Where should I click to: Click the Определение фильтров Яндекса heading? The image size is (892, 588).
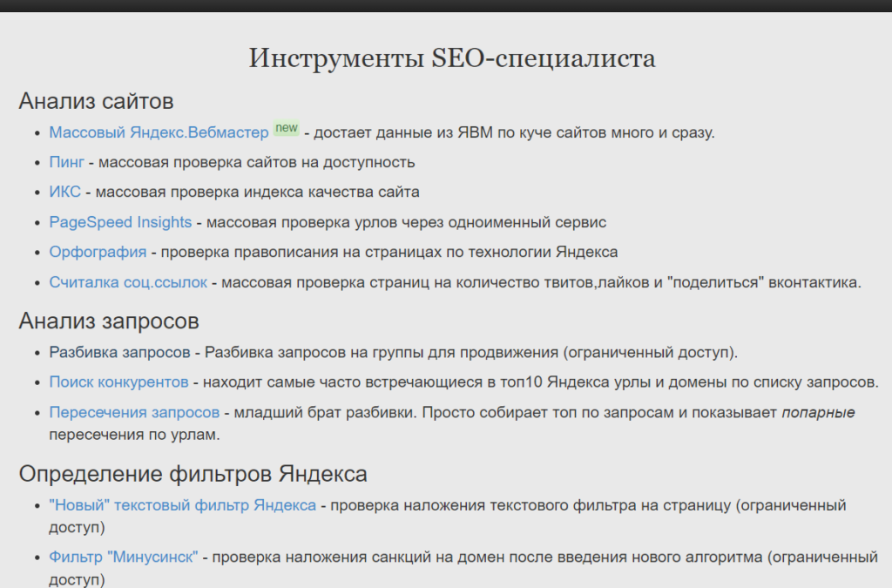(193, 474)
